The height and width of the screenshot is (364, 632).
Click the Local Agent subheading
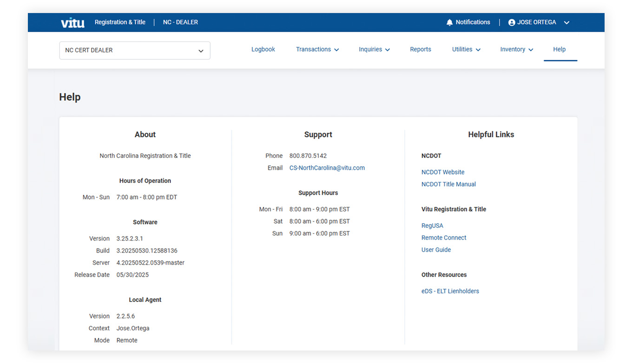pos(145,300)
